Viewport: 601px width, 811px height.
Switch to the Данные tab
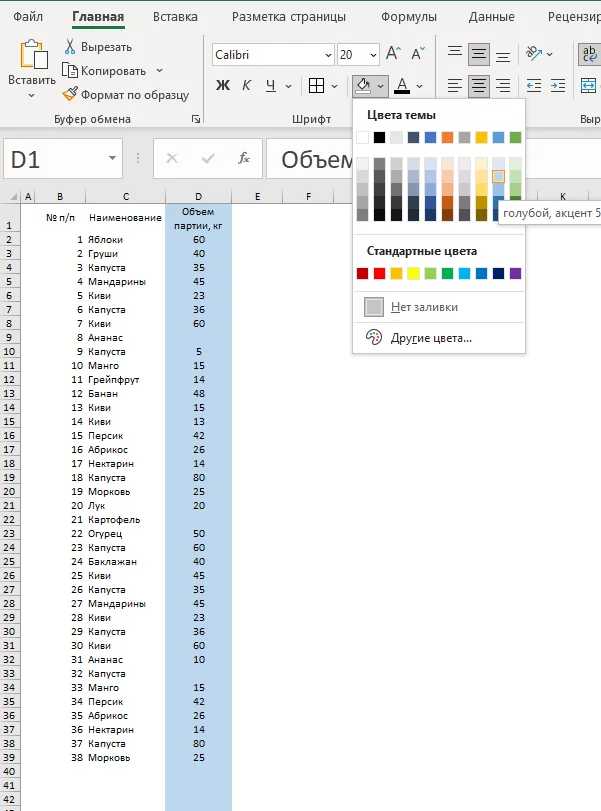tap(491, 17)
